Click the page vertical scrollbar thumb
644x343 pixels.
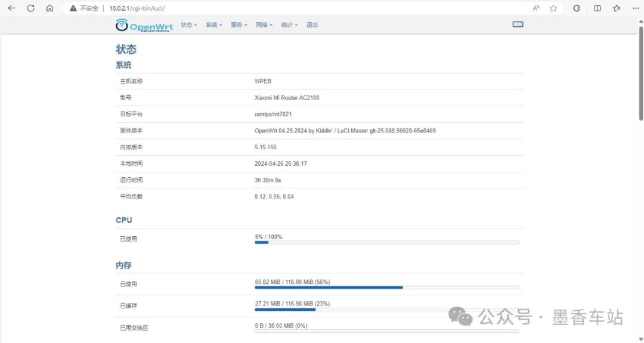tap(640, 73)
